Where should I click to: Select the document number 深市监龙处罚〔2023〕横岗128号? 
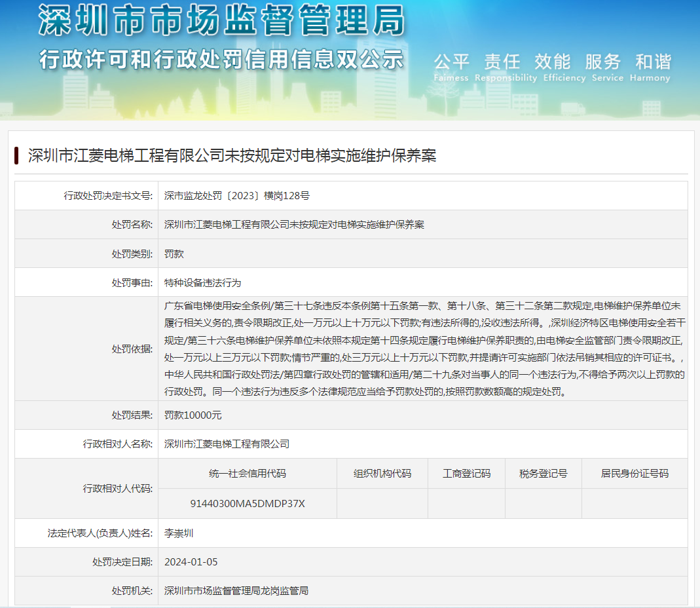pos(236,196)
